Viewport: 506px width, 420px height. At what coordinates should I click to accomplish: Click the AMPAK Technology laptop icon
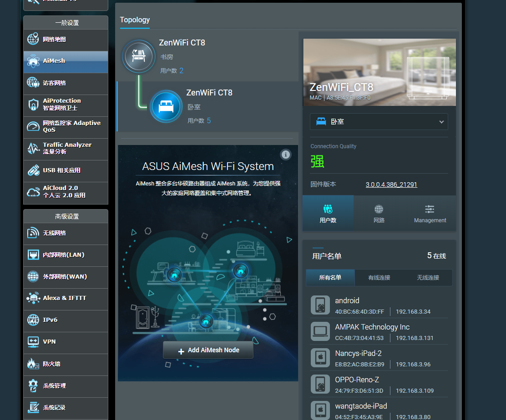320,331
